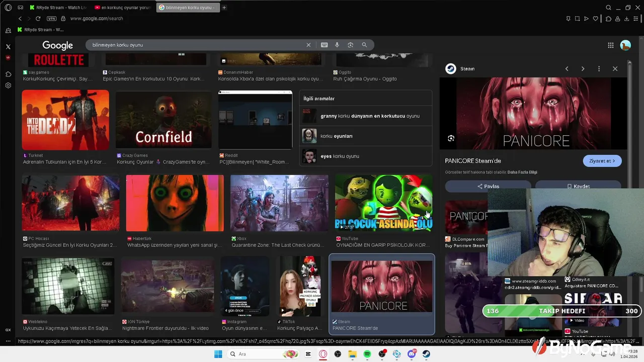Switch to RRyde Stream tab
Image resolution: width=644 pixels, height=362 pixels.
(59, 8)
